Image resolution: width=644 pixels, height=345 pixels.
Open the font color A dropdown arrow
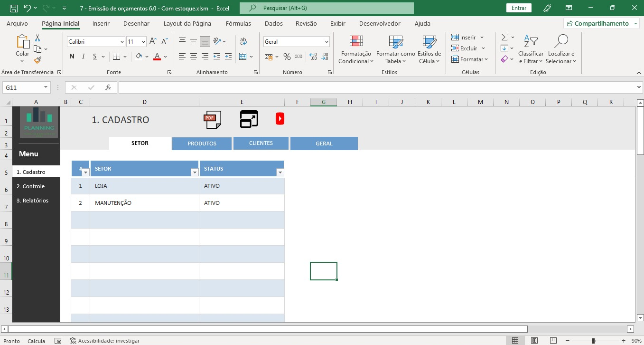165,57
